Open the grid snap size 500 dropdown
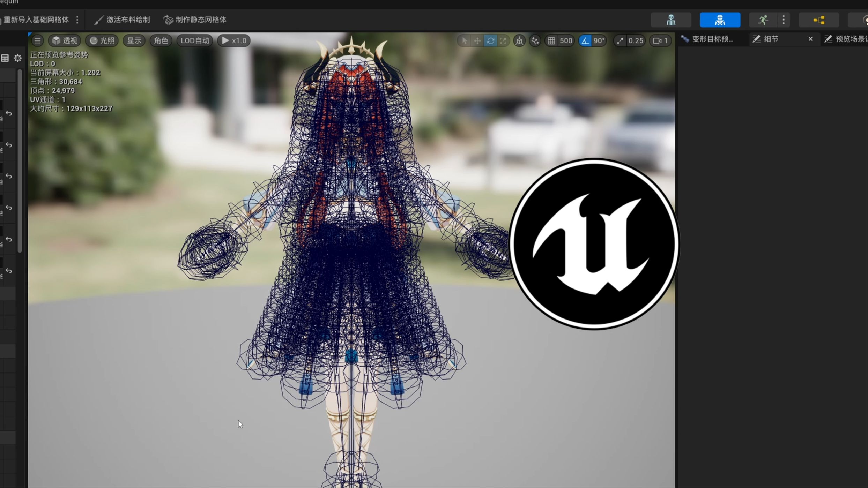 [x=566, y=41]
